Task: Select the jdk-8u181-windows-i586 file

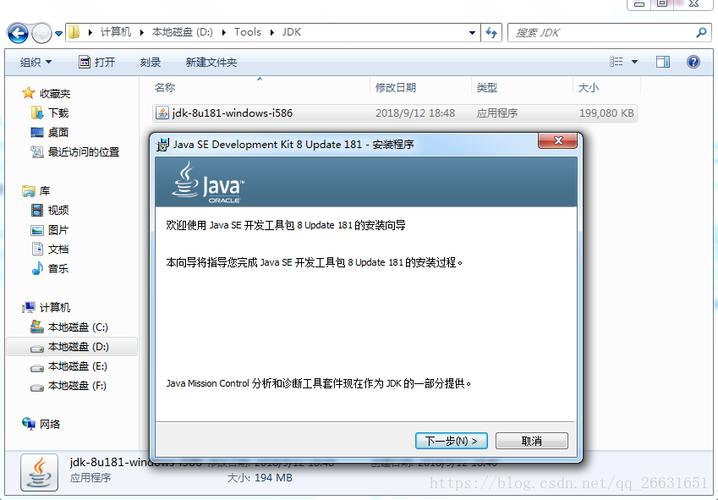Action: pos(395,113)
